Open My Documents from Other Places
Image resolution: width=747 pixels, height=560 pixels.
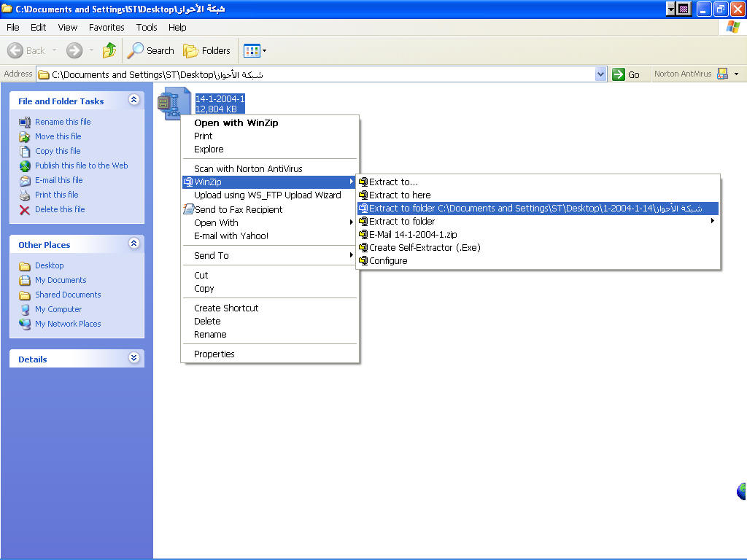(x=61, y=280)
